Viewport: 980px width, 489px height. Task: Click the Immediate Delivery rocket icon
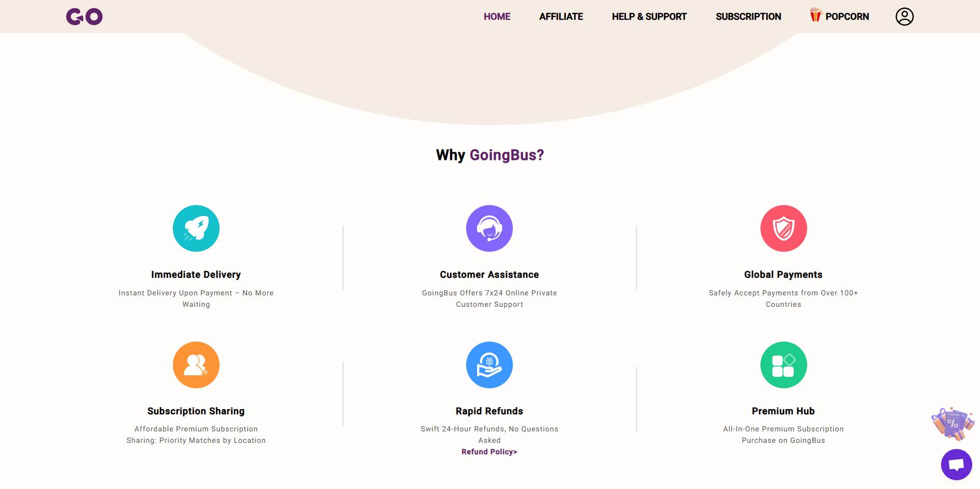pyautogui.click(x=196, y=228)
